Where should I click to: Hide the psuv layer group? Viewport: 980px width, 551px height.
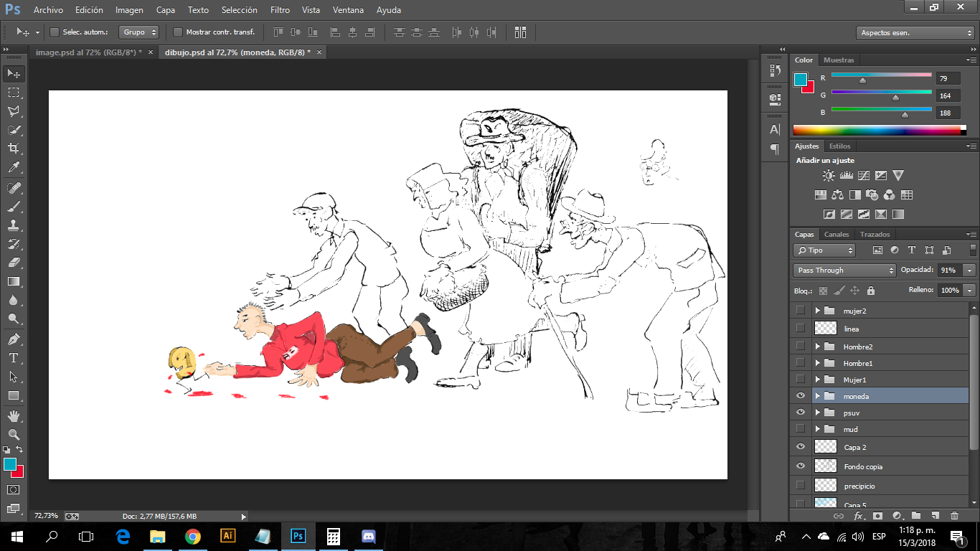pyautogui.click(x=801, y=413)
